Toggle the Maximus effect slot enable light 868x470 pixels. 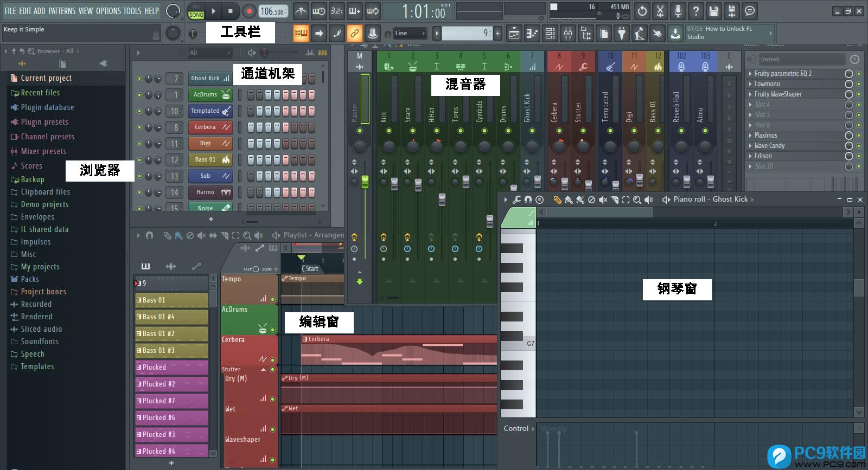859,136
